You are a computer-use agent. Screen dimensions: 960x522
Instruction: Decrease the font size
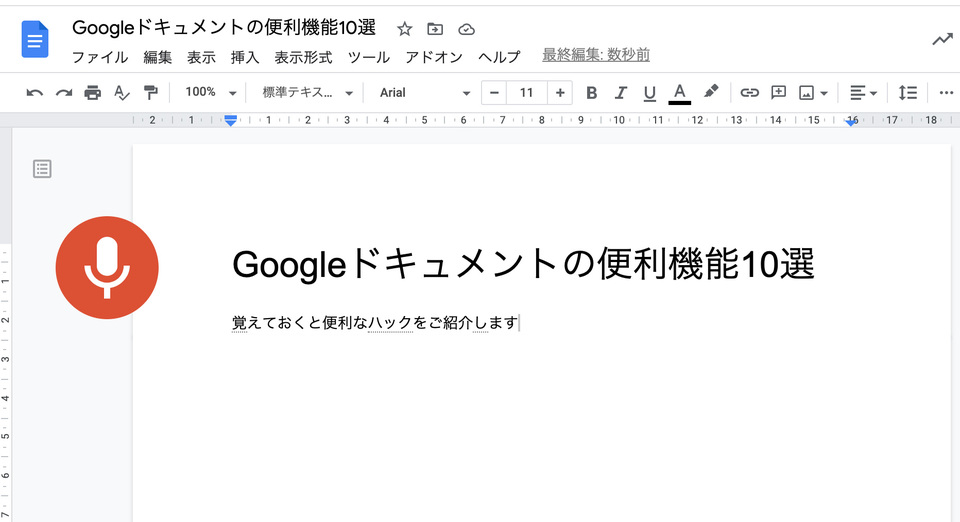[494, 93]
